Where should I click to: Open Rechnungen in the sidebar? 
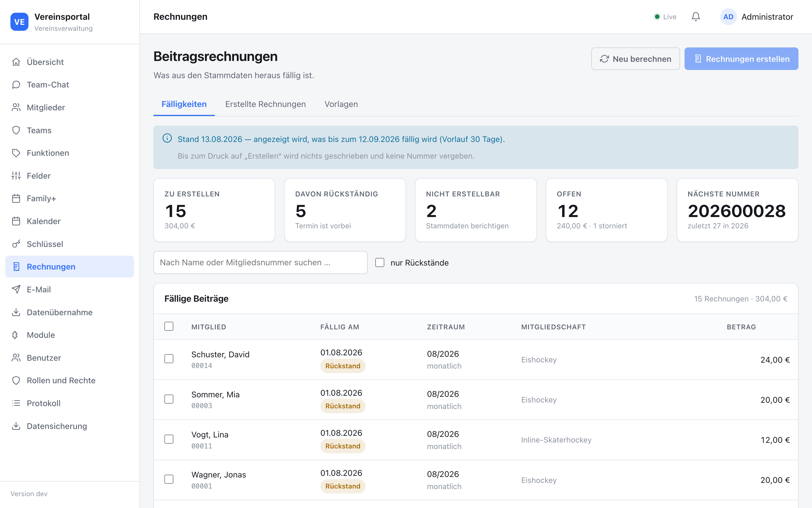[x=69, y=266]
